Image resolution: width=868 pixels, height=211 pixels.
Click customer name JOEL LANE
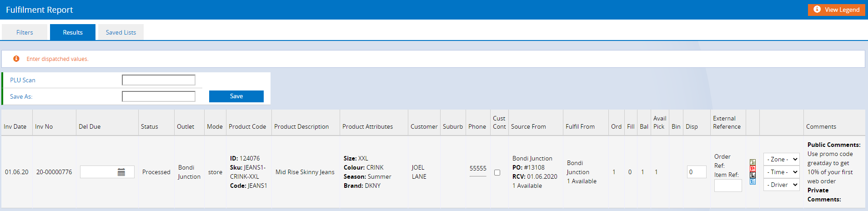[419, 172]
